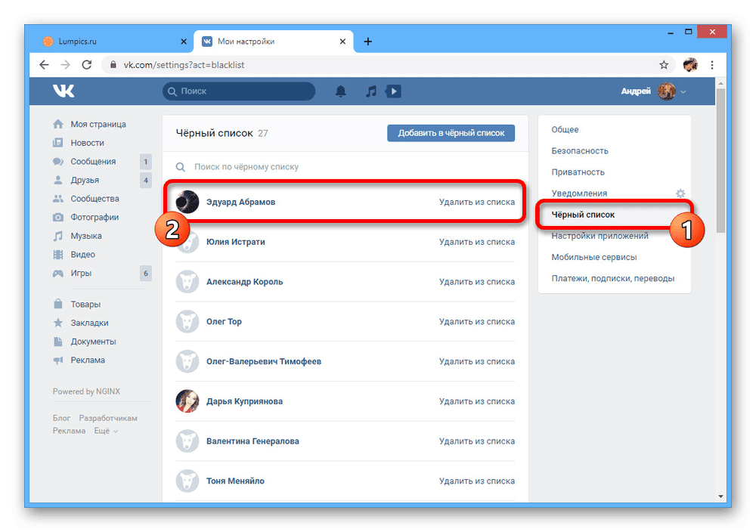
Task: Click the Игры gamepad icon
Action: [x=58, y=274]
